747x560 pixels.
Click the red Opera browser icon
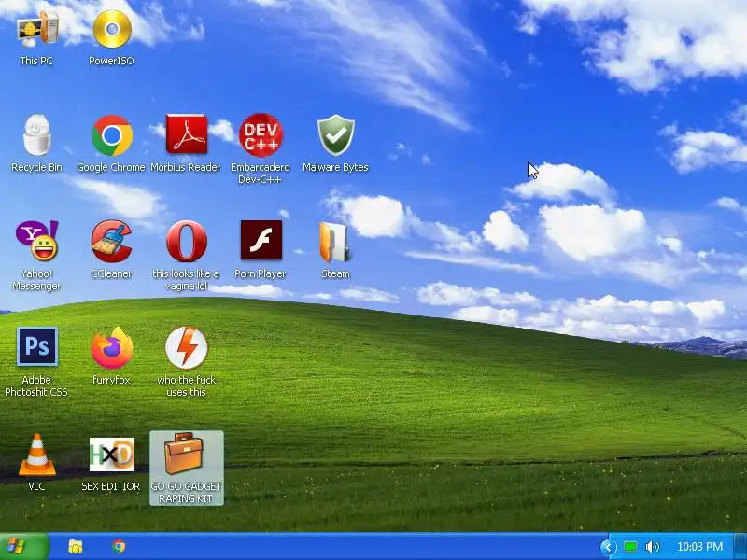coord(186,241)
